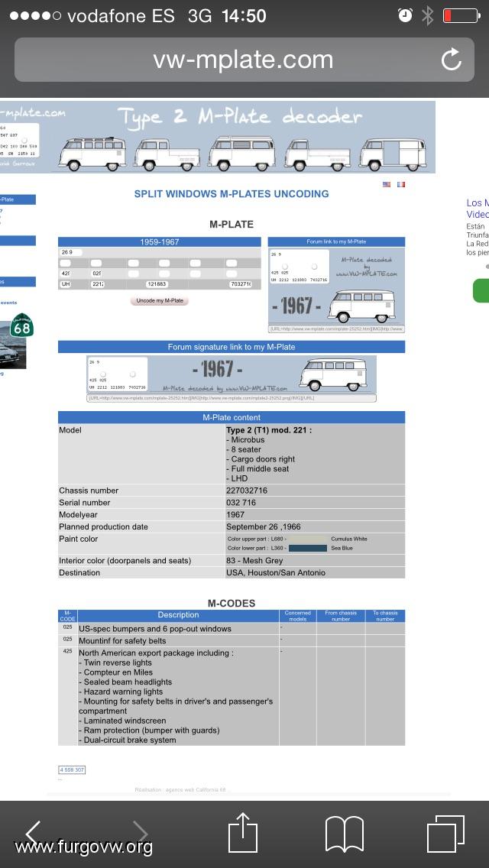Reload the page with the refresh icon
The width and height of the screenshot is (489, 868).
point(451,60)
